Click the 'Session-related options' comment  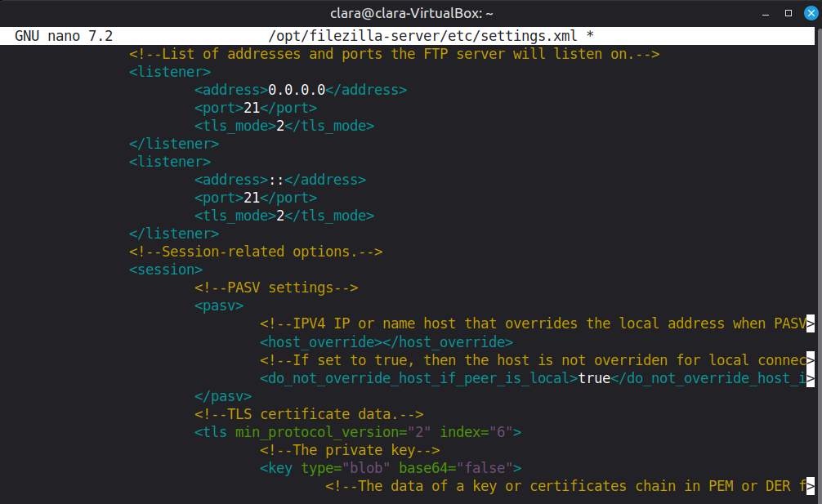(256, 252)
